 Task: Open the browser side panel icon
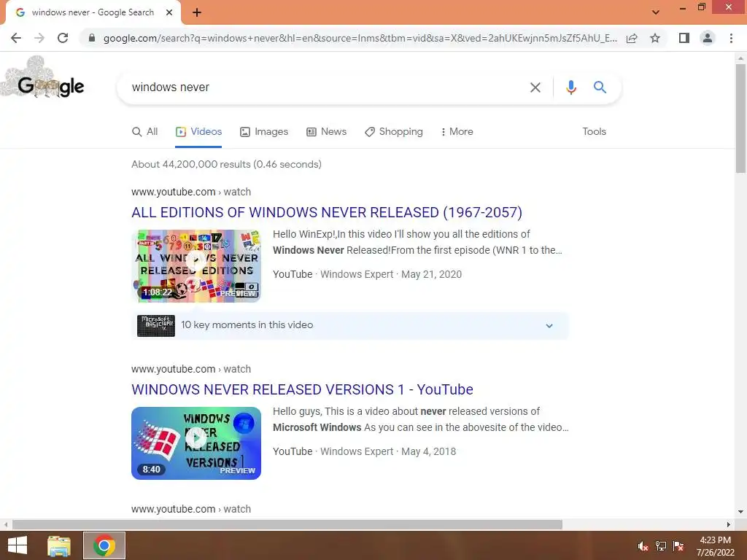684,38
